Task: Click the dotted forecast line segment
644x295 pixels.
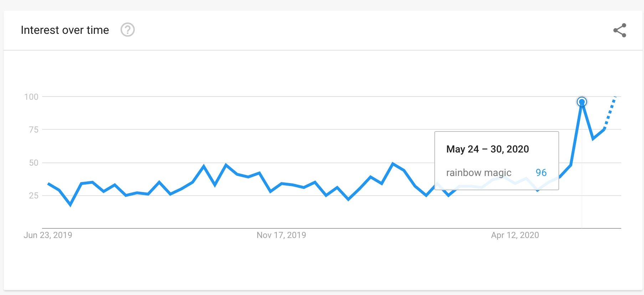Action: 610,113
